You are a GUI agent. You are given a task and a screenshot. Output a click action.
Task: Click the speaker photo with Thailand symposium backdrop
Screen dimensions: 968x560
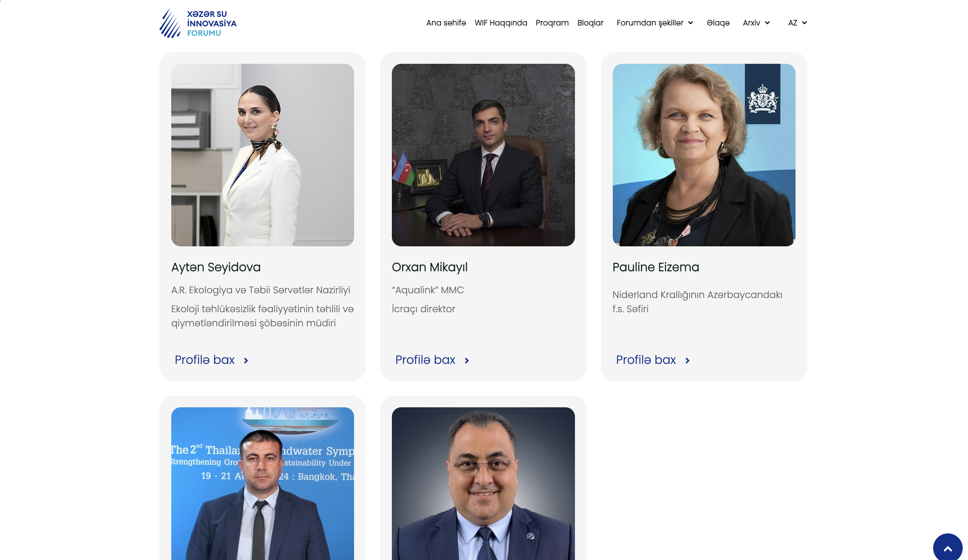[x=262, y=484]
